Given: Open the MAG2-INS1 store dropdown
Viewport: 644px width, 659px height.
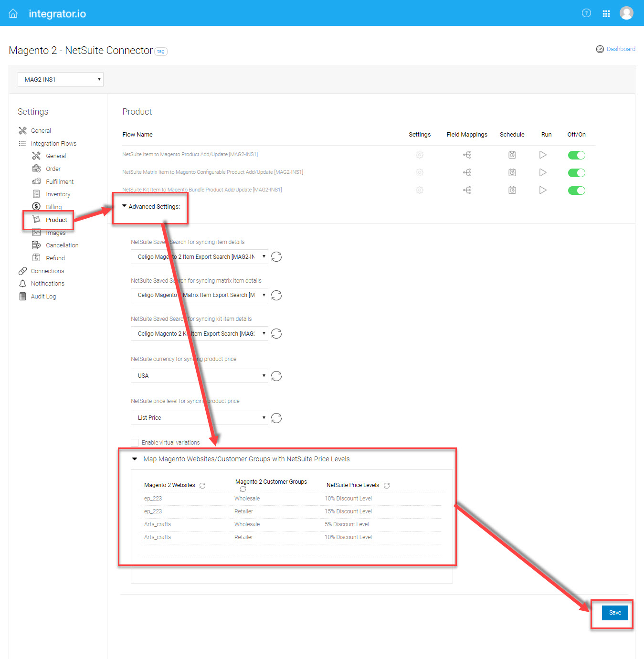Looking at the screenshot, I should 61,79.
